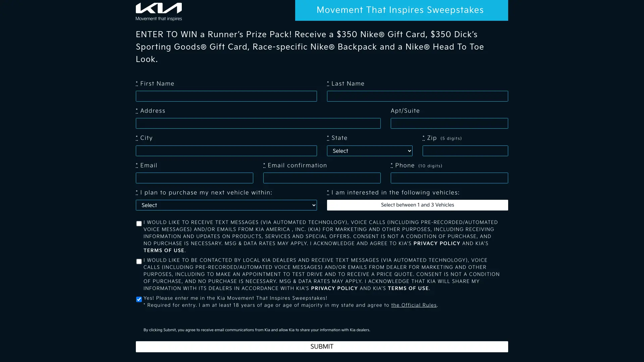The height and width of the screenshot is (362, 644).
Task: Open Terms of Use link in Kia America consent
Action: (164, 251)
